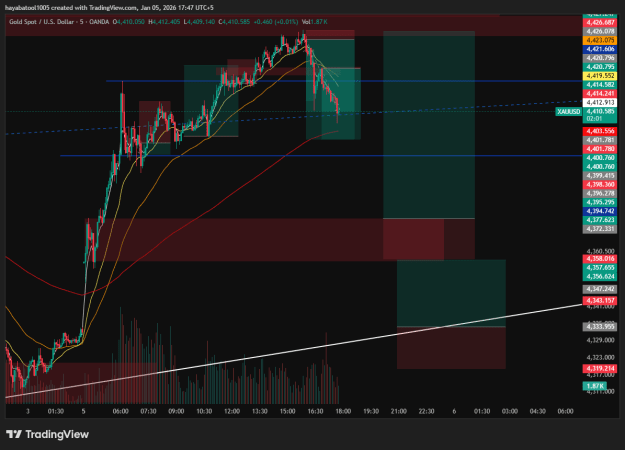The height and width of the screenshot is (450, 625).
Task: Click the 03:00 time axis label
Action: tap(510, 411)
